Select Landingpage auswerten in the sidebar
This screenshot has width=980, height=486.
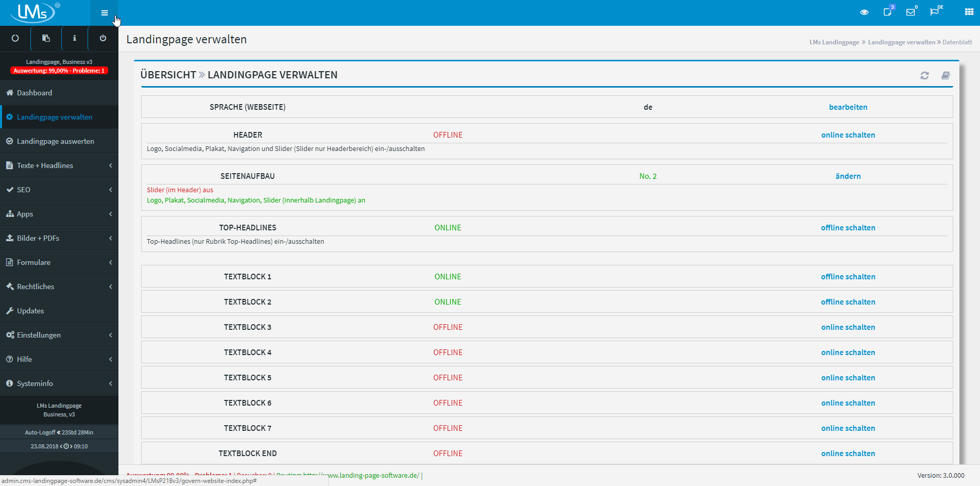point(55,141)
